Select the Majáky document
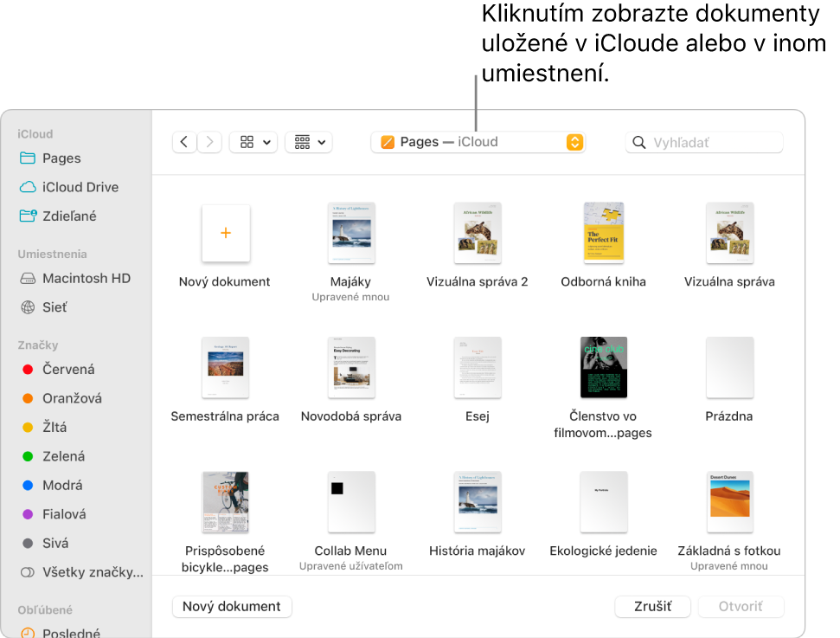The height and width of the screenshot is (638, 840). tap(351, 233)
